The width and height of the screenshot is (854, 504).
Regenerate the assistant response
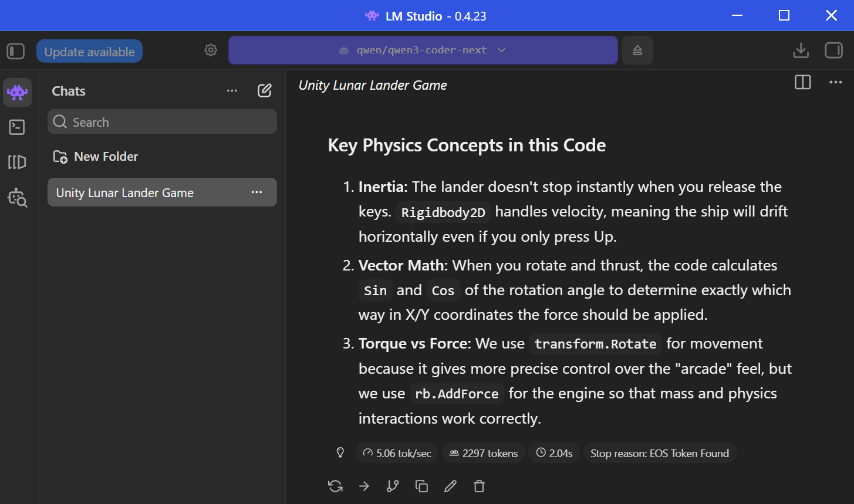335,486
